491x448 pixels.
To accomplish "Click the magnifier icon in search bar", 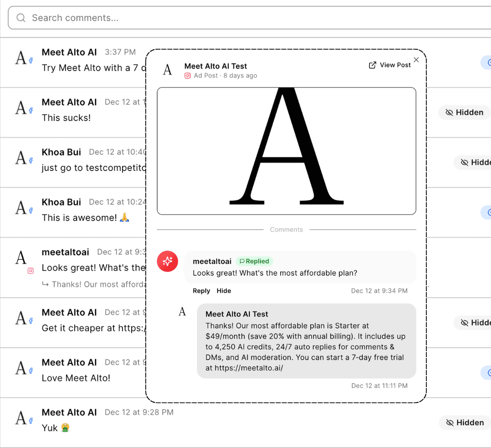I will (x=21, y=18).
